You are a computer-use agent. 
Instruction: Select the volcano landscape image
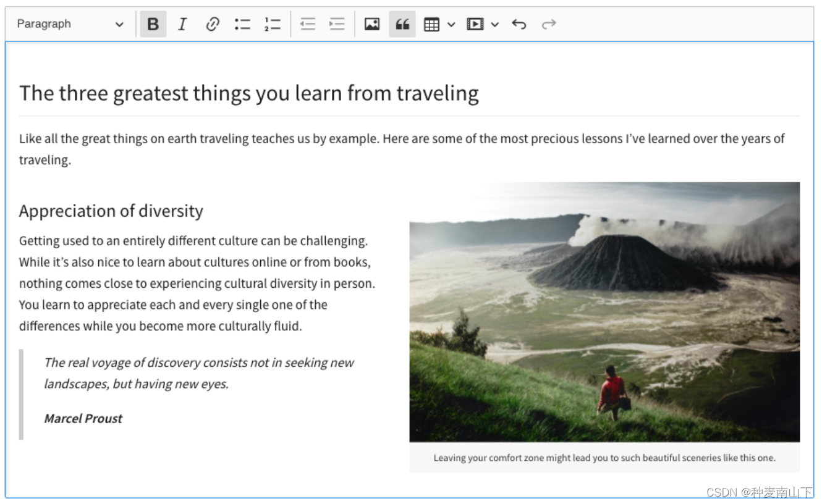tap(604, 312)
